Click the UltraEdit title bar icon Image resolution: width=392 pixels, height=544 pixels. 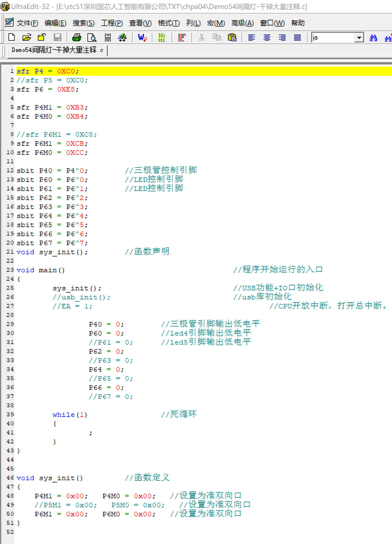click(x=5, y=6)
